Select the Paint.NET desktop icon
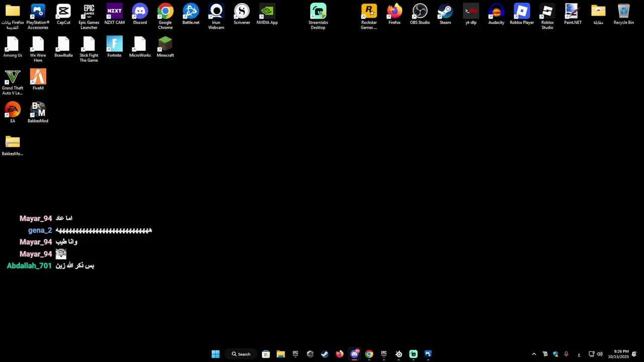The width and height of the screenshot is (644, 362). (x=573, y=14)
